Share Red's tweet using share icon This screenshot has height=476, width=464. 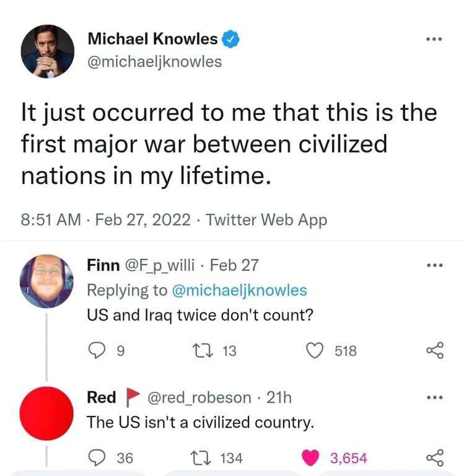pos(435,458)
